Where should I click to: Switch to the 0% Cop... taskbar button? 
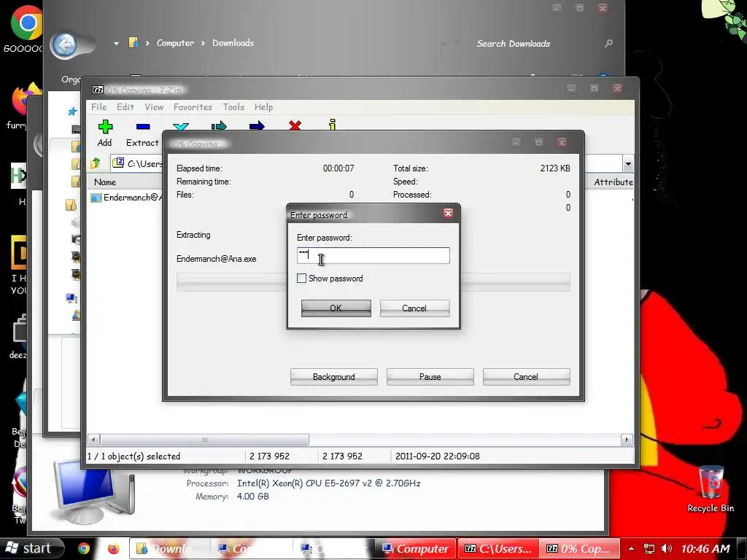pyautogui.click(x=580, y=548)
